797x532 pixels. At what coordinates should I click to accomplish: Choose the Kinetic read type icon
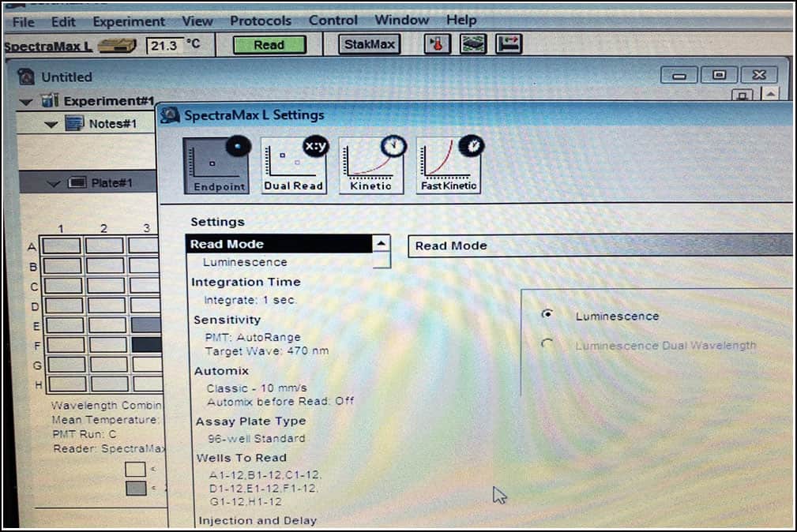click(x=371, y=166)
